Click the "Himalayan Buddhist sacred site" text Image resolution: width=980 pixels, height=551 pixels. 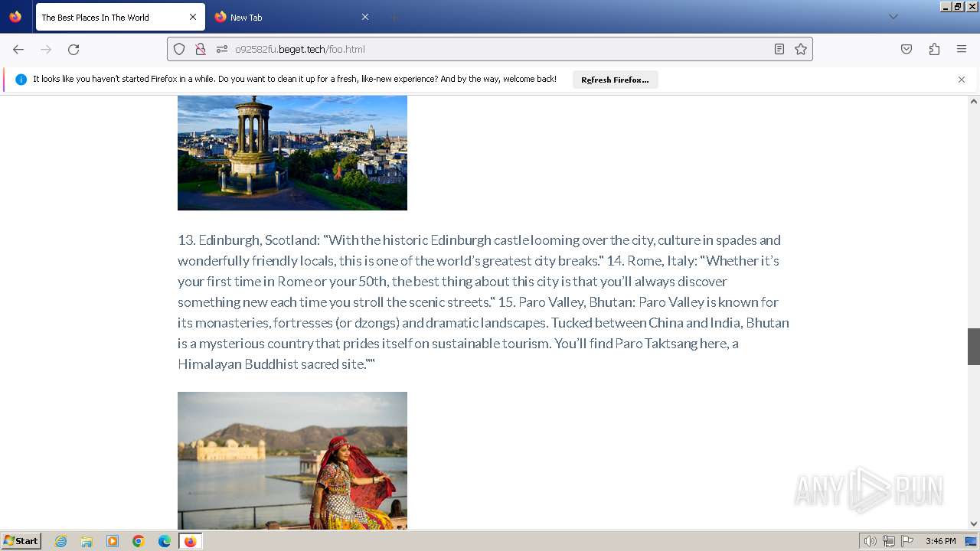[x=271, y=364]
